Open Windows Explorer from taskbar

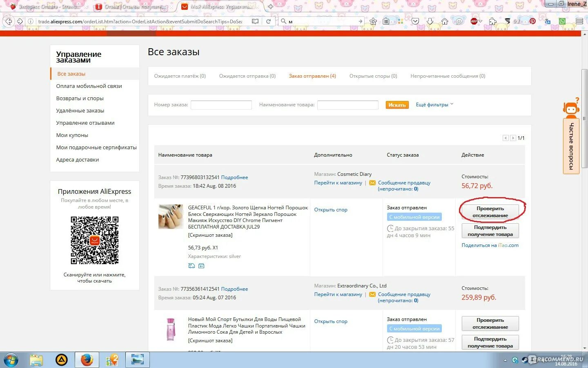click(36, 360)
